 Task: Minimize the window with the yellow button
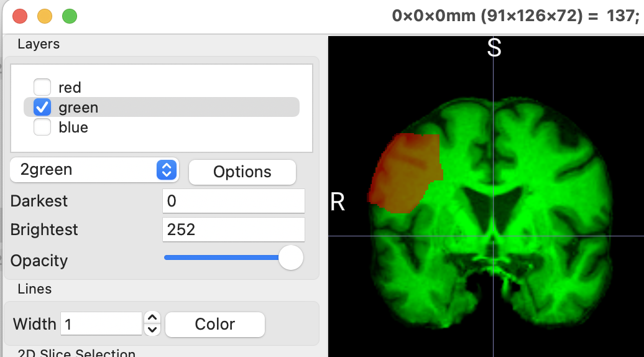(45, 16)
